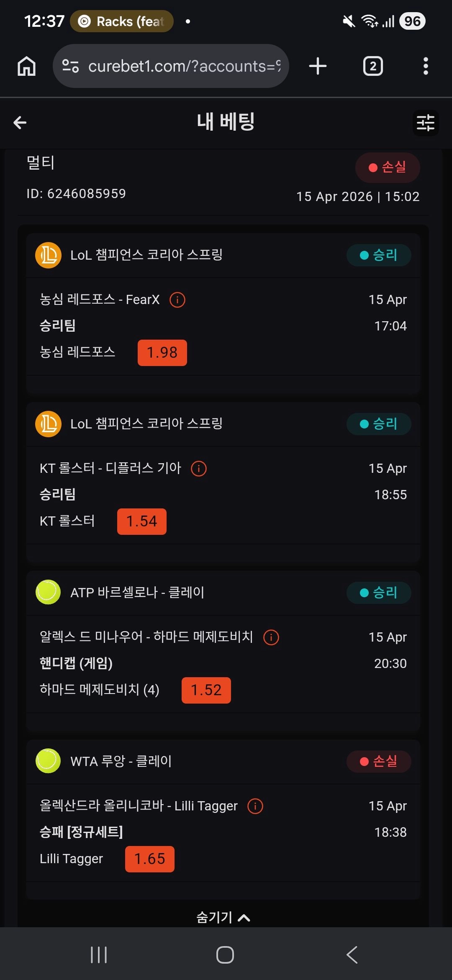Open a new browser tab with plus
The width and height of the screenshot is (452, 980).
click(318, 66)
